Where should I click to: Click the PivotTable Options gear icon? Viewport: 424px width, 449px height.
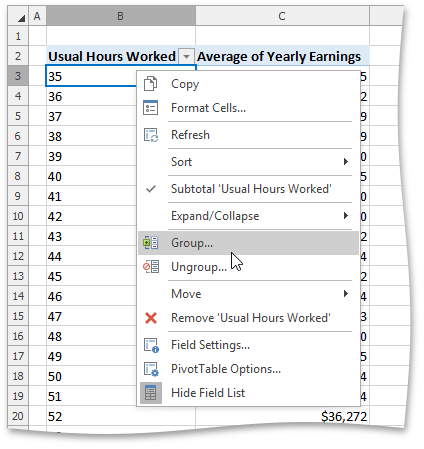(151, 369)
